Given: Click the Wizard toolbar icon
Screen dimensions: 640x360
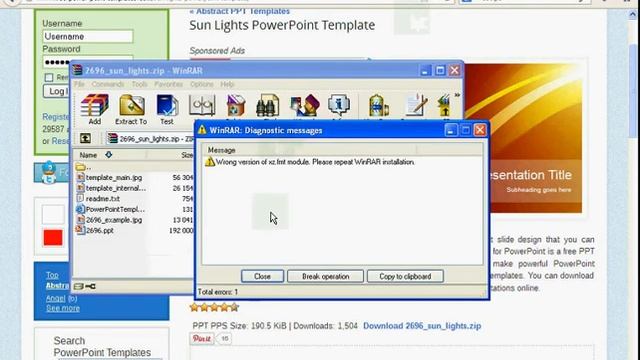Looking at the screenshot, I should [x=304, y=105].
